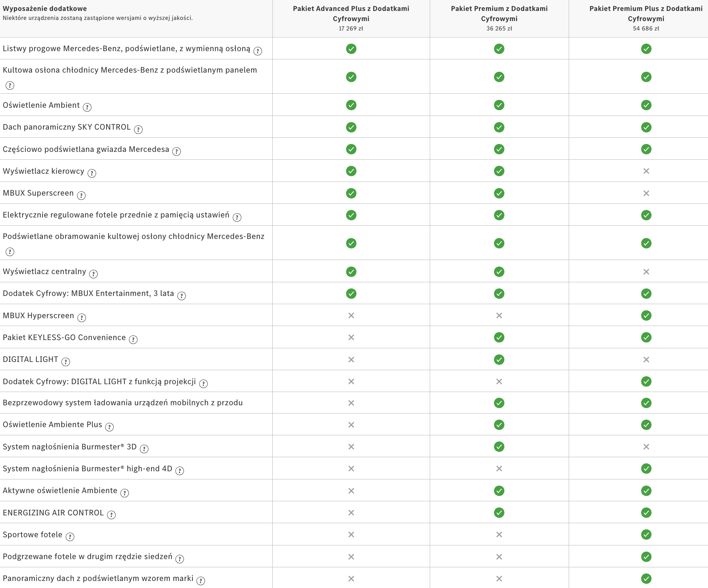This screenshot has height=588, width=708.
Task: Open info on Pakiet KEYLESS-GO Convenience
Action: coord(133,340)
